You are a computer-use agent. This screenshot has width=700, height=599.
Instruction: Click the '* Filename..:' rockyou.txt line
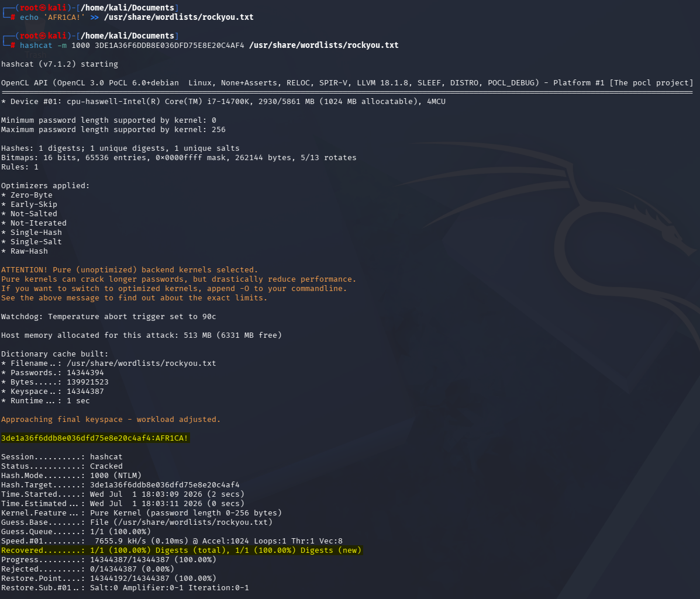pos(109,364)
